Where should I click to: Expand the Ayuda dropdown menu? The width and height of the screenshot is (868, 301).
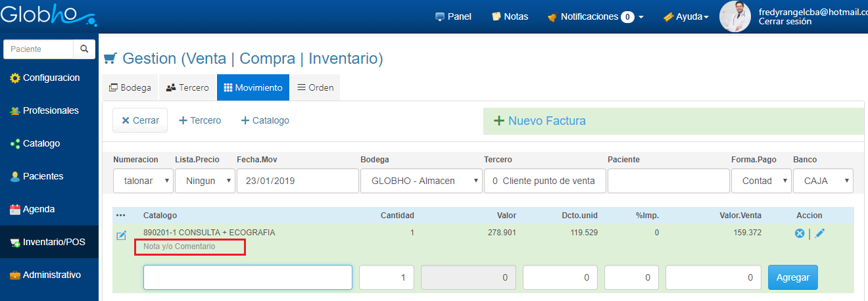tap(686, 16)
